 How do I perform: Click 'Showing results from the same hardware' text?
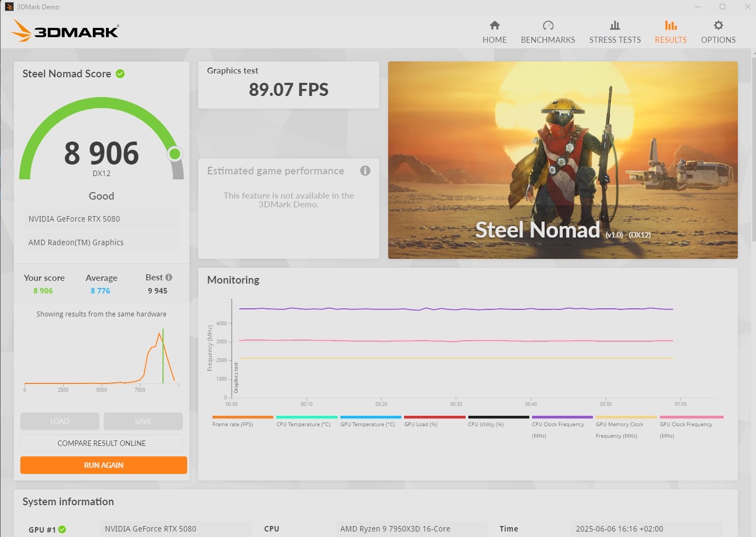[x=102, y=314]
